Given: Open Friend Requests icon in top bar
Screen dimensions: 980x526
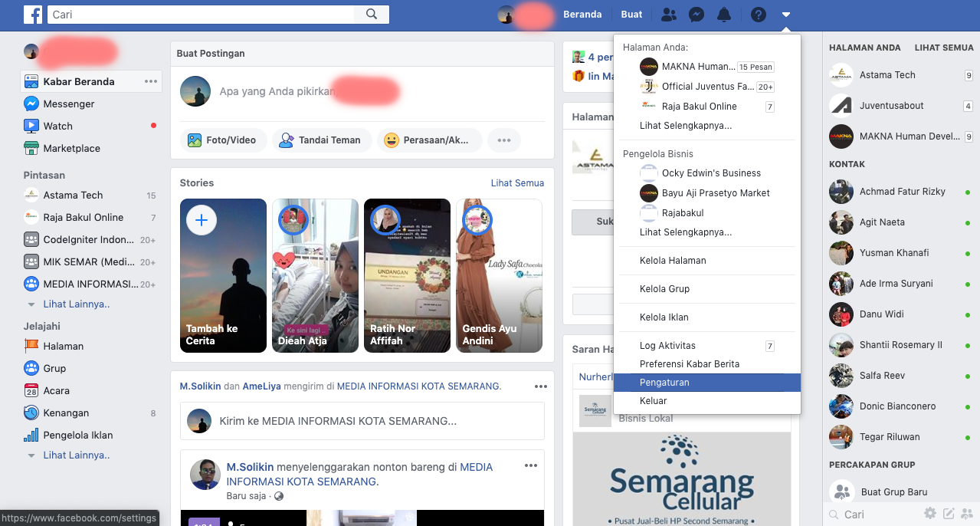Looking at the screenshot, I should (669, 15).
